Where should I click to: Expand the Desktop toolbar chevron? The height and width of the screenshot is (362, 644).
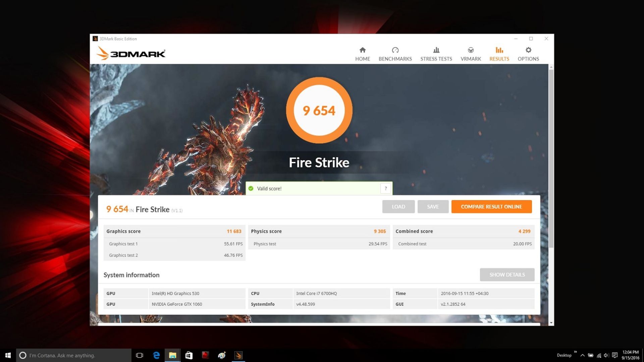pyautogui.click(x=575, y=352)
